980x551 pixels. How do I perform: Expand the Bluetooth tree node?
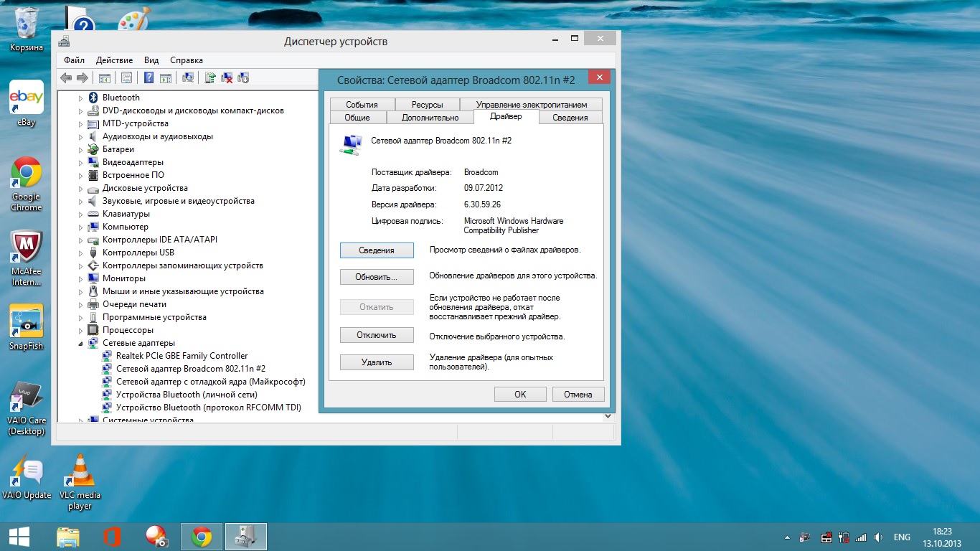[81, 98]
